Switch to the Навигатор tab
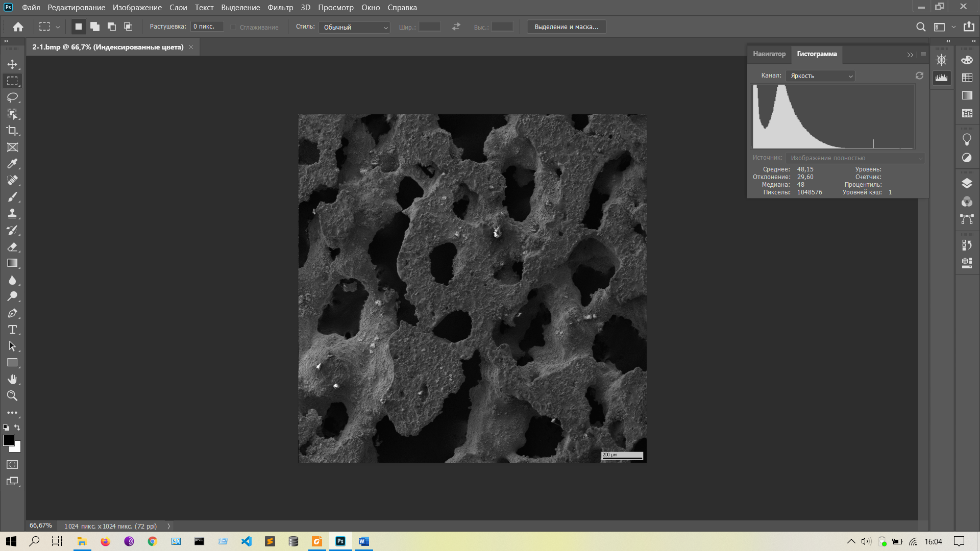Screen dimensions: 980x551 (x=769, y=54)
